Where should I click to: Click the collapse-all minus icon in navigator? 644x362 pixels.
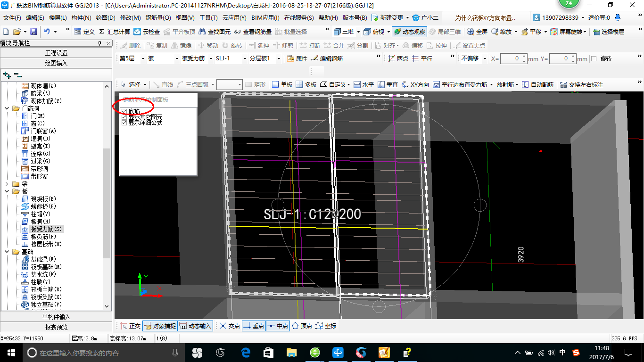pyautogui.click(x=18, y=75)
